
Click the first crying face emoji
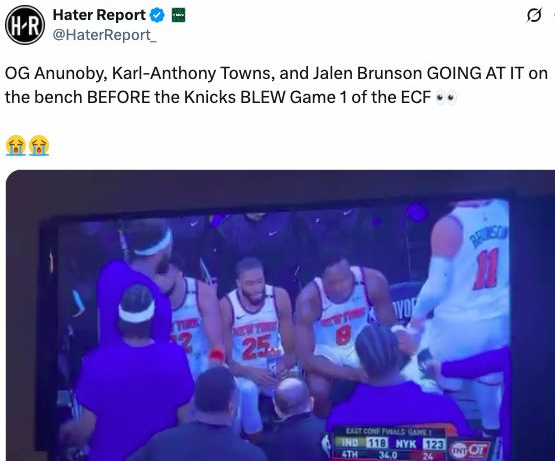click(16, 146)
